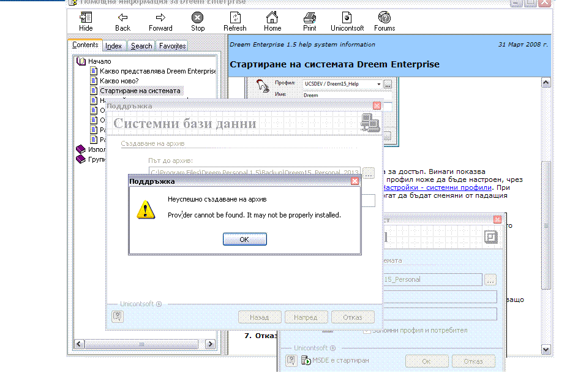
Task: Click help content scrollbar up arrow
Action: coord(546,83)
